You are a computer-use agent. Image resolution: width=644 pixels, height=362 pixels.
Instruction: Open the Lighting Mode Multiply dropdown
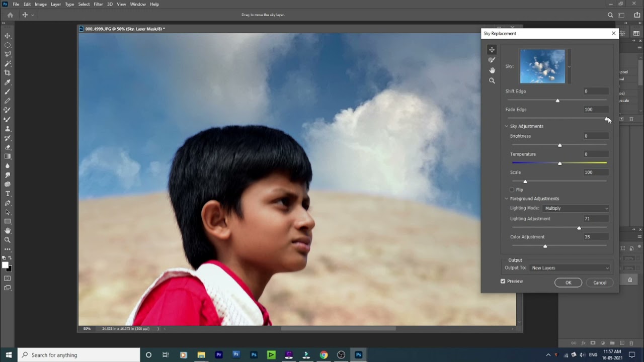(x=576, y=208)
